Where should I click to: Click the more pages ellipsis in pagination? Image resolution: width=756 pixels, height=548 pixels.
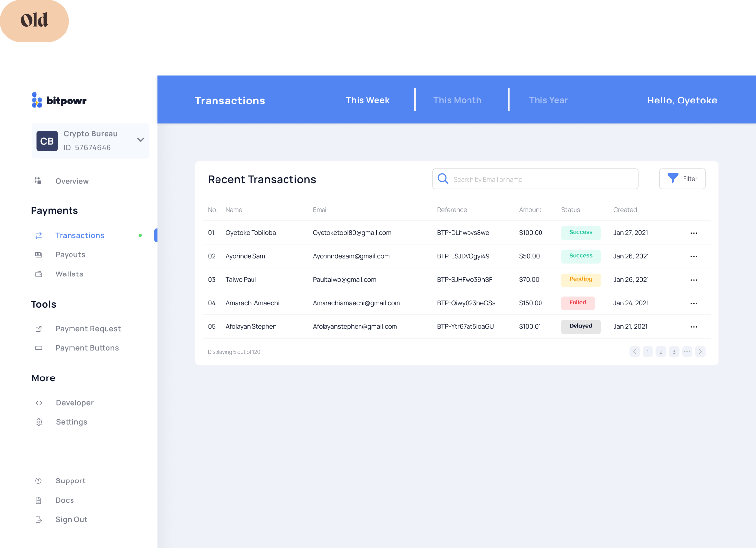(x=687, y=352)
